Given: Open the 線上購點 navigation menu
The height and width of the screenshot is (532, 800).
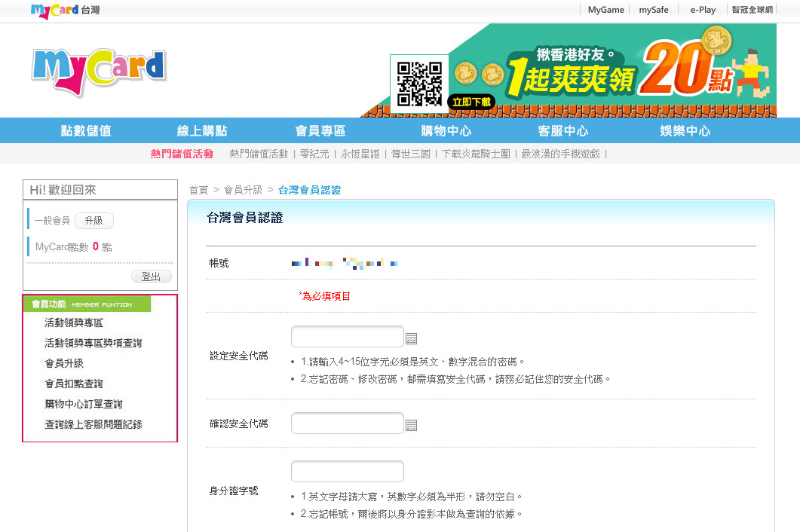Looking at the screenshot, I should point(202,131).
